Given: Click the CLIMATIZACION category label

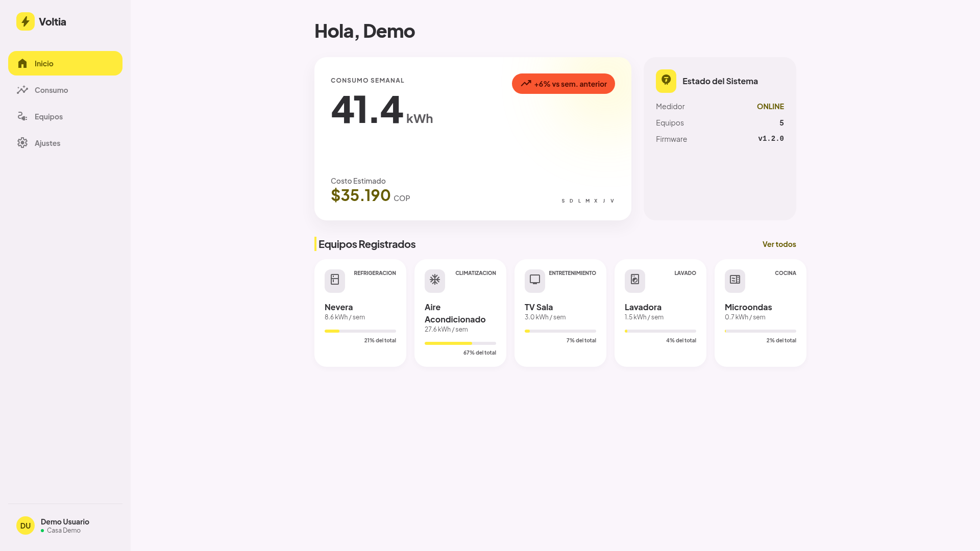Looking at the screenshot, I should coord(476,273).
